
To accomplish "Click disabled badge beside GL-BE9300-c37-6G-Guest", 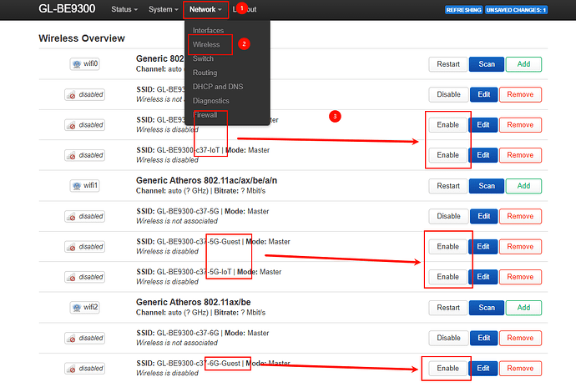I will coord(85,368).
